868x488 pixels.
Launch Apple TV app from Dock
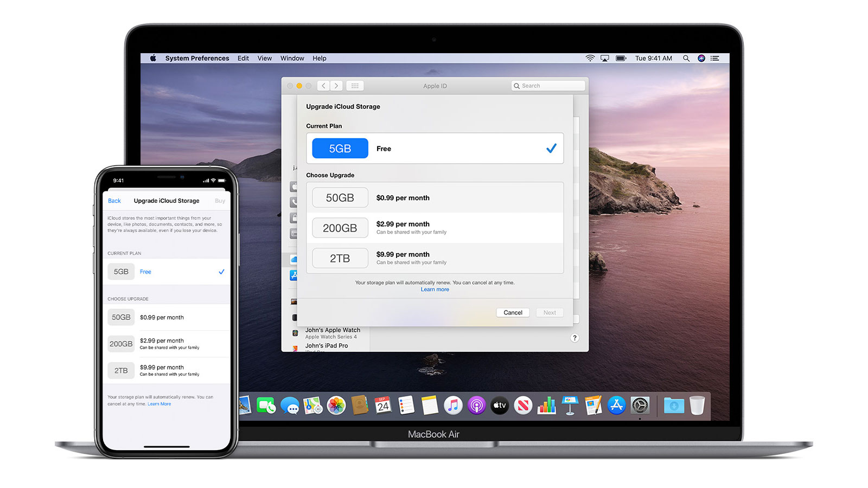(x=500, y=405)
